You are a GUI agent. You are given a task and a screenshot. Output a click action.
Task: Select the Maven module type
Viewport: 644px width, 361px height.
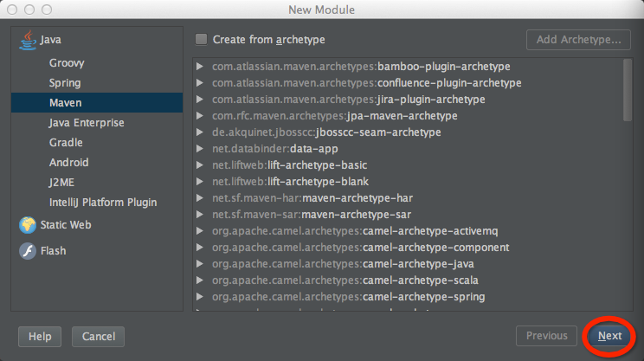pos(97,103)
